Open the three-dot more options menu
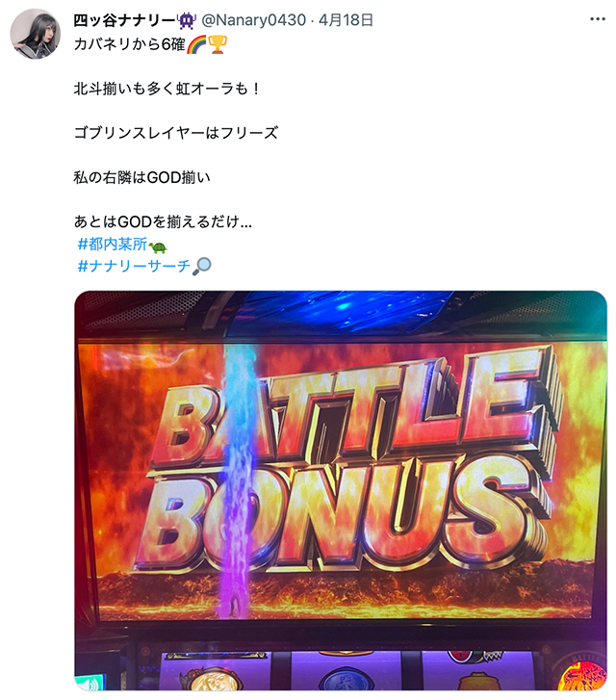Viewport: 616px width, 700px height. [x=598, y=19]
